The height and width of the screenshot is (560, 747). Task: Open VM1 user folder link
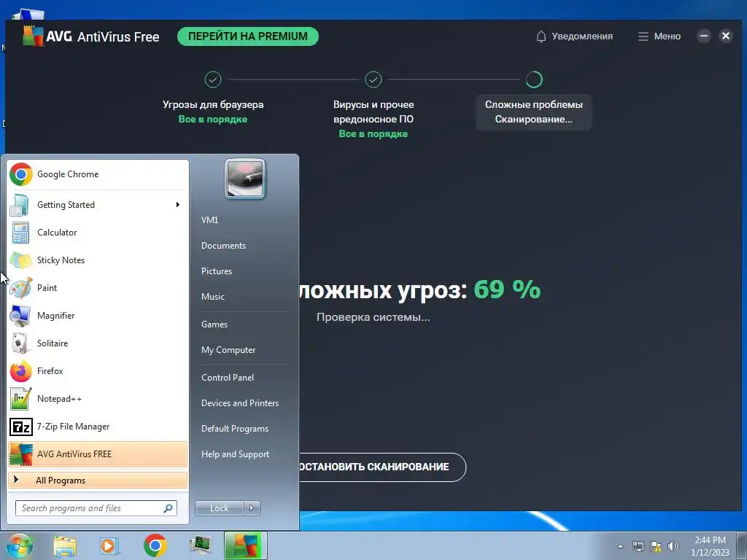(209, 220)
